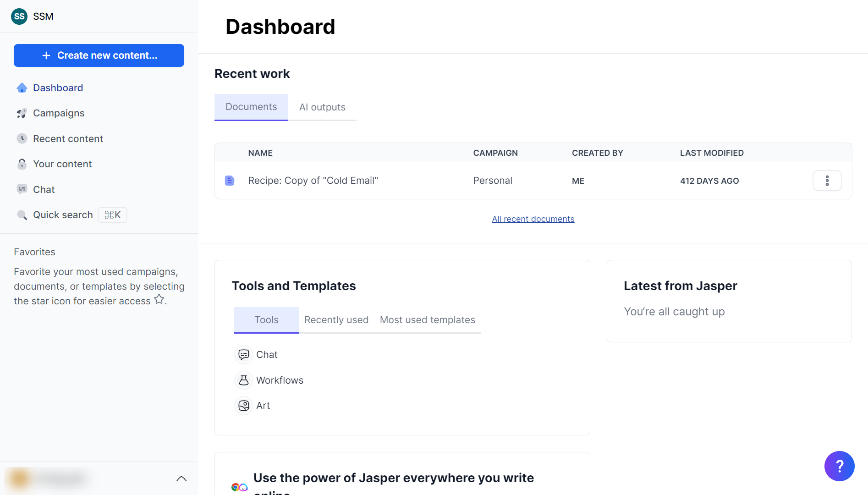Open the All recent documents link
Screen dimensions: 868x495
533,219
